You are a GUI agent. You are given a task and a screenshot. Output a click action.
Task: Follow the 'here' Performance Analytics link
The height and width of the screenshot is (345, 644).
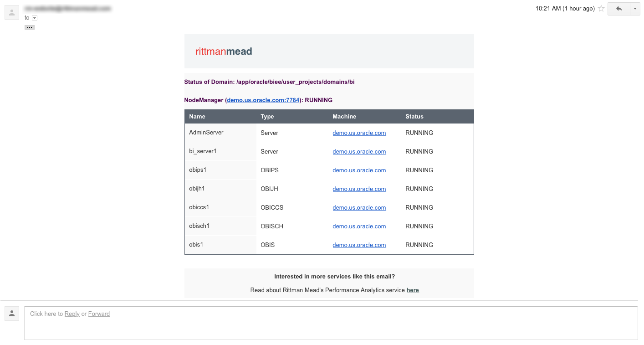click(413, 290)
